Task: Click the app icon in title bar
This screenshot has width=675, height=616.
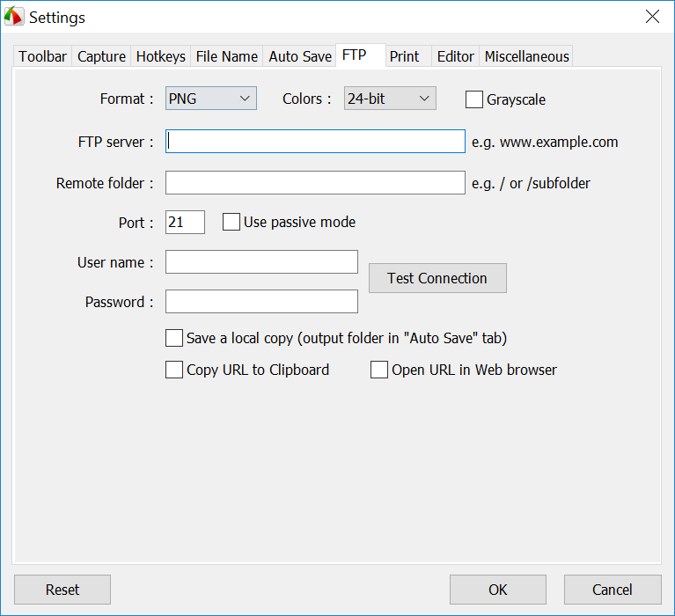Action: pos(13,17)
